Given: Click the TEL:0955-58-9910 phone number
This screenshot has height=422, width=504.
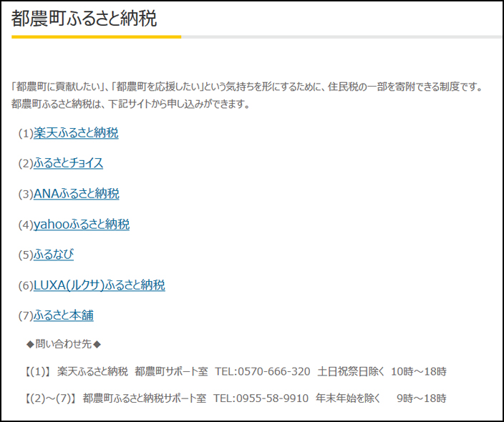Looking at the screenshot, I should pyautogui.click(x=261, y=398).
